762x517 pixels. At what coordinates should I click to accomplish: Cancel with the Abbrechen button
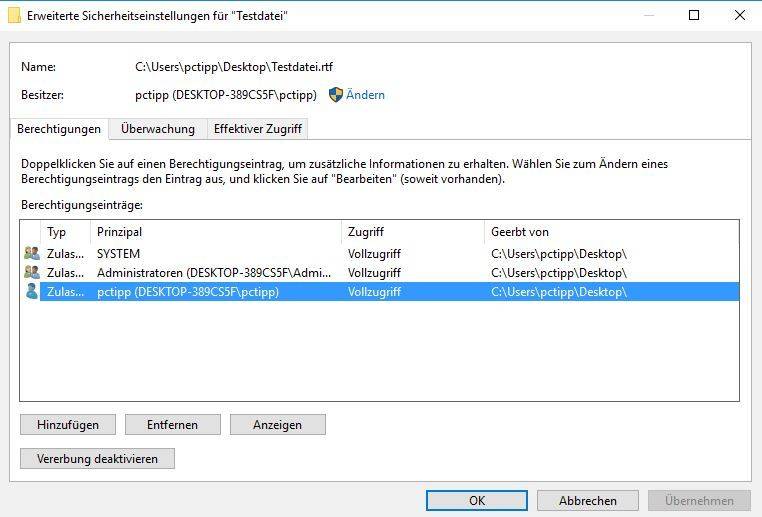click(x=588, y=500)
